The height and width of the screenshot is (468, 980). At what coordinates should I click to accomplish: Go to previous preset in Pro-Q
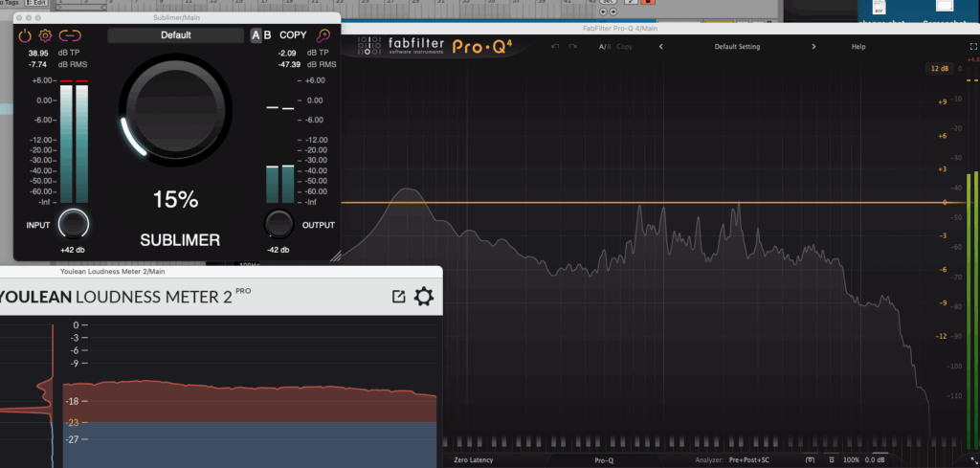661,47
